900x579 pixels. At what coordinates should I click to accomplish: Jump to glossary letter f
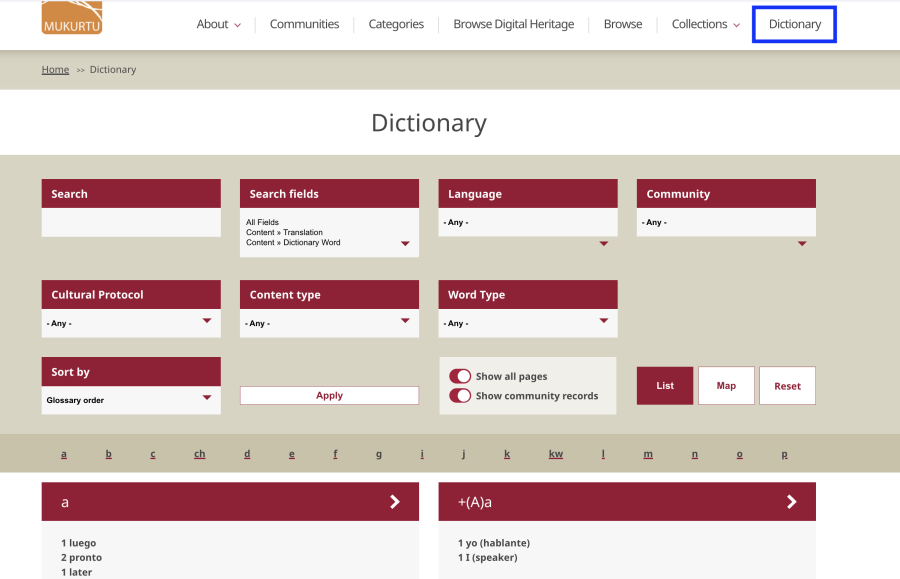point(335,454)
